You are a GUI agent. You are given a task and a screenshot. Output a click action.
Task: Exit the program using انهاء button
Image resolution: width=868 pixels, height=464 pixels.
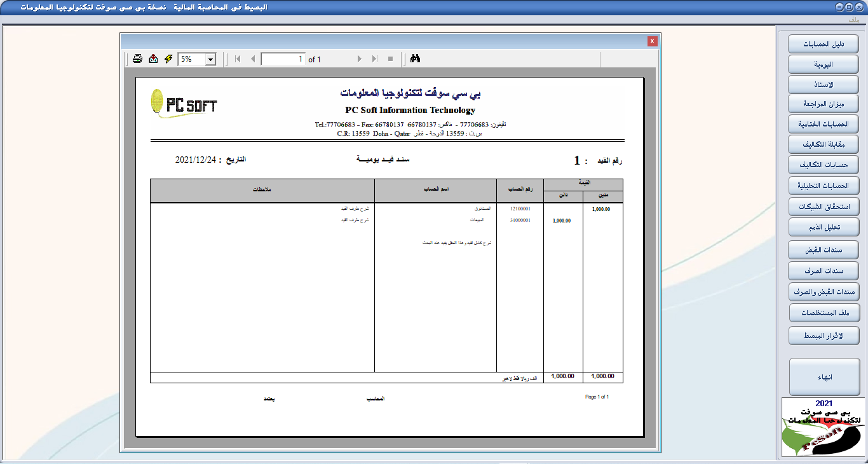822,376
